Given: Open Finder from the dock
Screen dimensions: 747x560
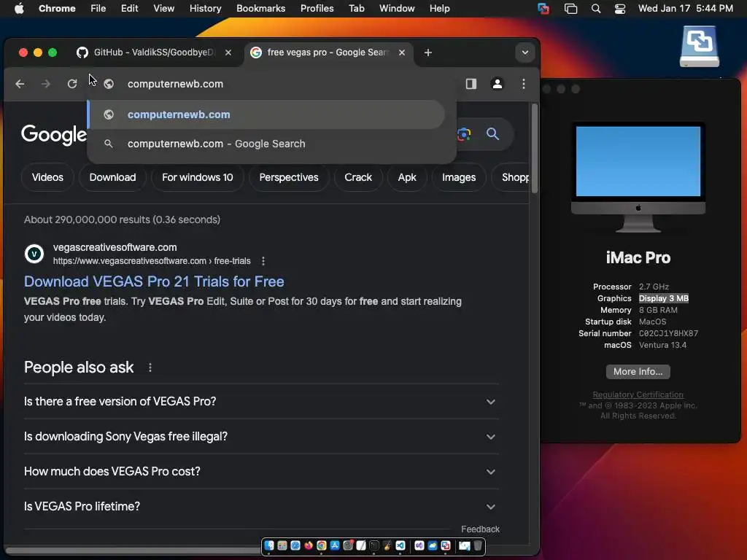Looking at the screenshot, I should (269, 545).
